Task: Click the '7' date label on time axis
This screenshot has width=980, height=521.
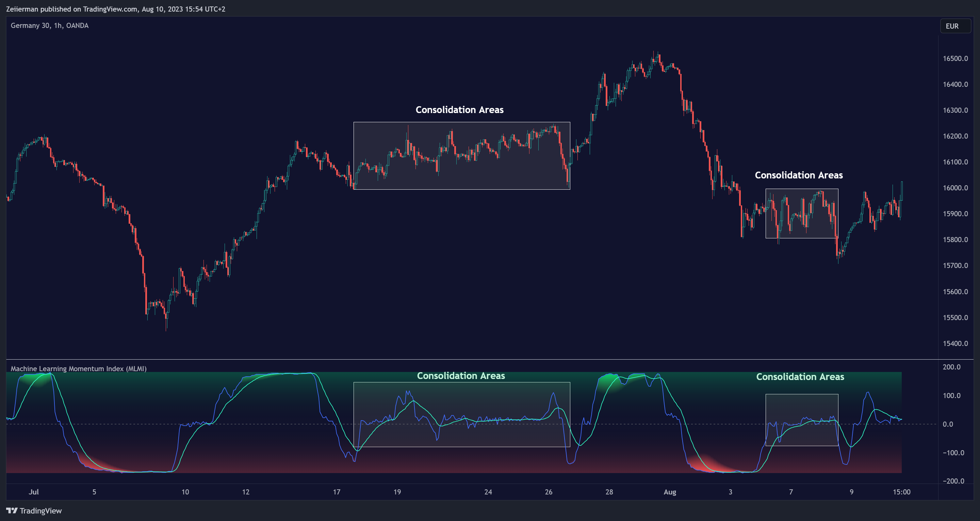Action: point(791,492)
